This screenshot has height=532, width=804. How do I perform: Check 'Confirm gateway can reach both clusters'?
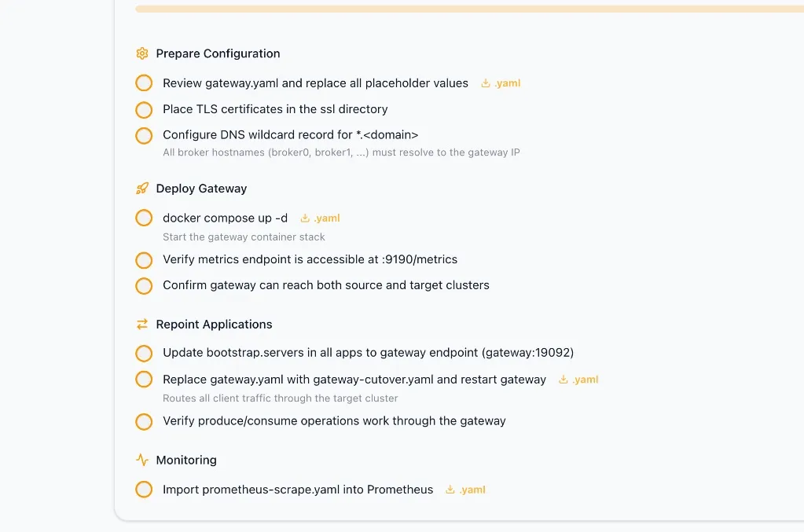144,285
